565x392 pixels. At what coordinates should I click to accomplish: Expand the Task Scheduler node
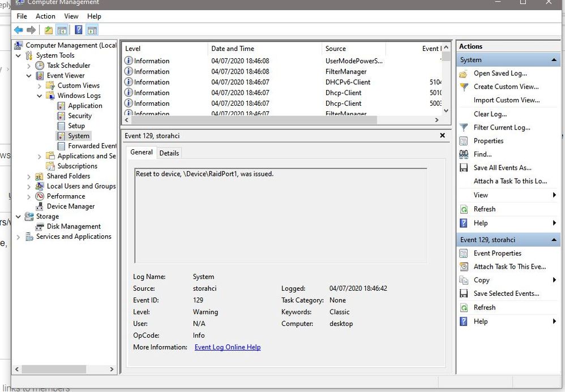coord(29,66)
